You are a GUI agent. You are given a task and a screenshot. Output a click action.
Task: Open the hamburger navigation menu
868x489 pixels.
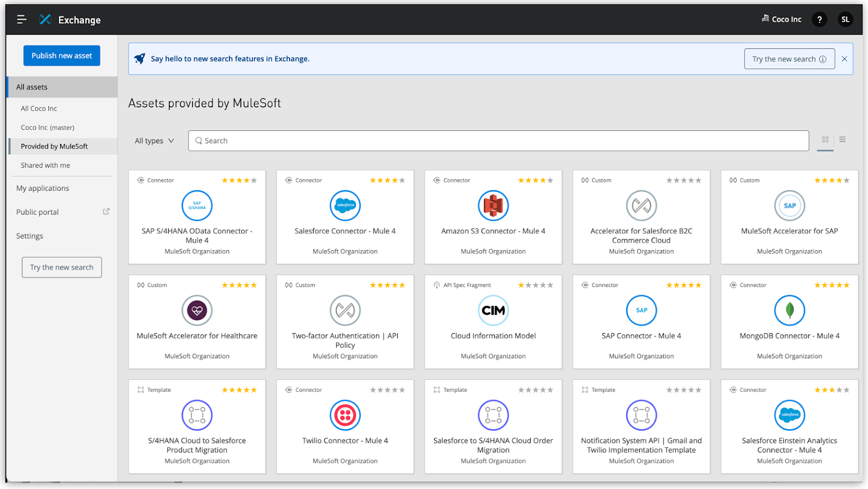pos(22,20)
